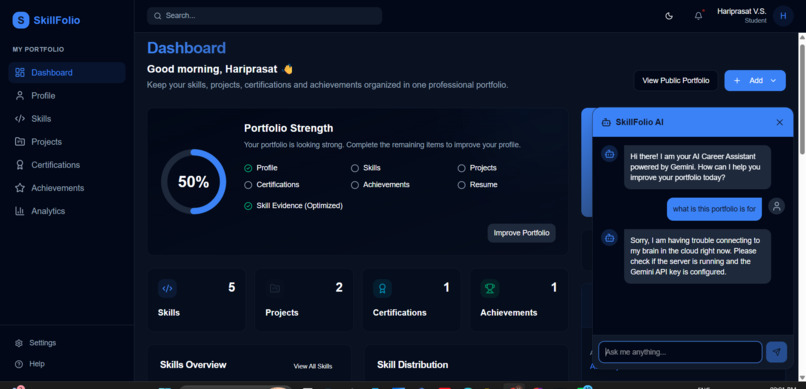Click Improve Portfolio button
Screen dimensions: 806x389
pos(521,233)
